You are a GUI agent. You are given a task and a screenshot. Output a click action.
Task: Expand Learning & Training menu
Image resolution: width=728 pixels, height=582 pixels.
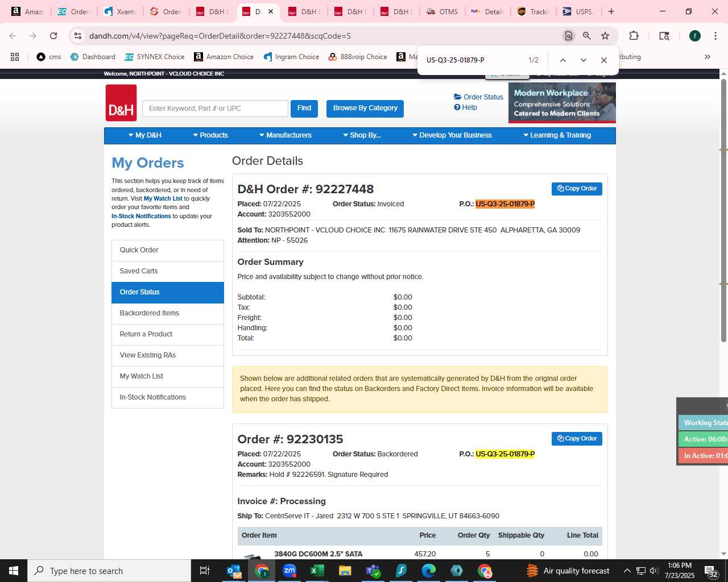[x=557, y=135]
